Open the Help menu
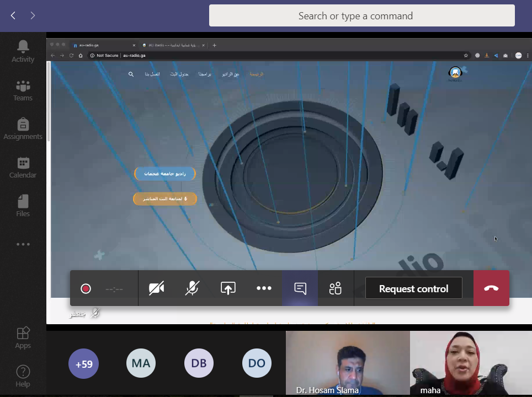The width and height of the screenshot is (532, 397). pyautogui.click(x=23, y=376)
